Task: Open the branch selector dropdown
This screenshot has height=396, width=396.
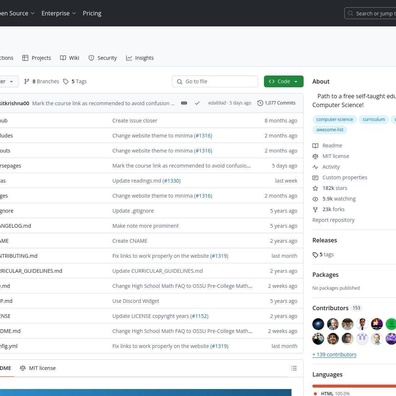Action: pyautogui.click(x=8, y=81)
